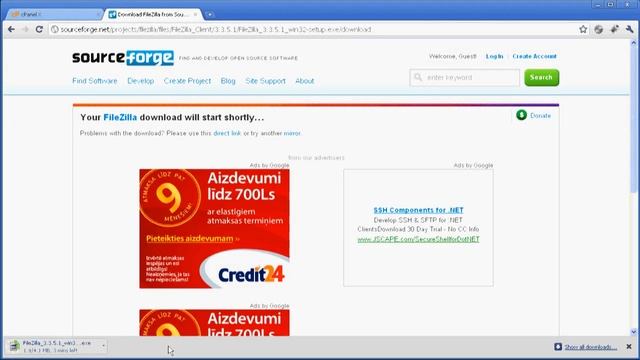Open a new browser tab
Viewport: 640px width, 360px height.
coord(209,15)
